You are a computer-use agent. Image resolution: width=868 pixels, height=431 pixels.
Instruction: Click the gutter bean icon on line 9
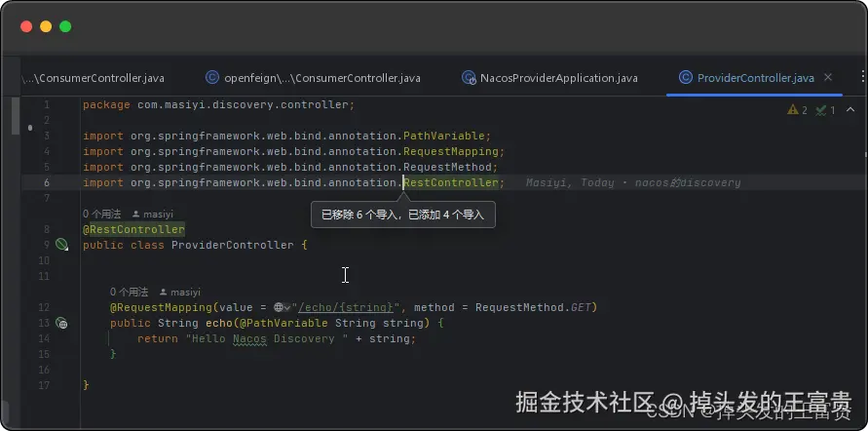click(62, 245)
